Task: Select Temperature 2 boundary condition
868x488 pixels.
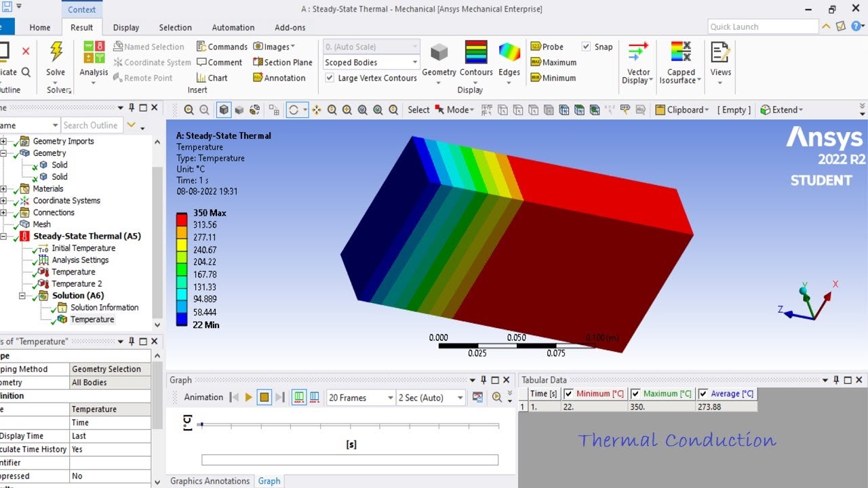Action: [77, 283]
